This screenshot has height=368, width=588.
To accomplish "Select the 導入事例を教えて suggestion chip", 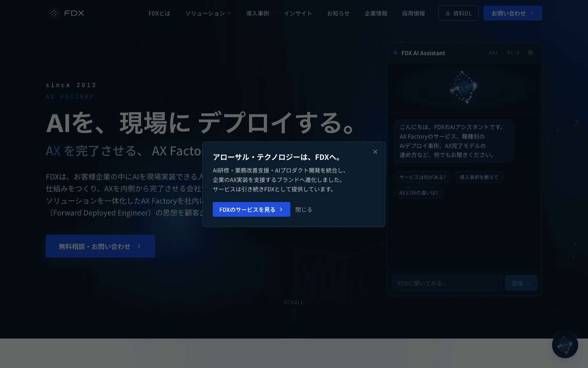I will [479, 177].
